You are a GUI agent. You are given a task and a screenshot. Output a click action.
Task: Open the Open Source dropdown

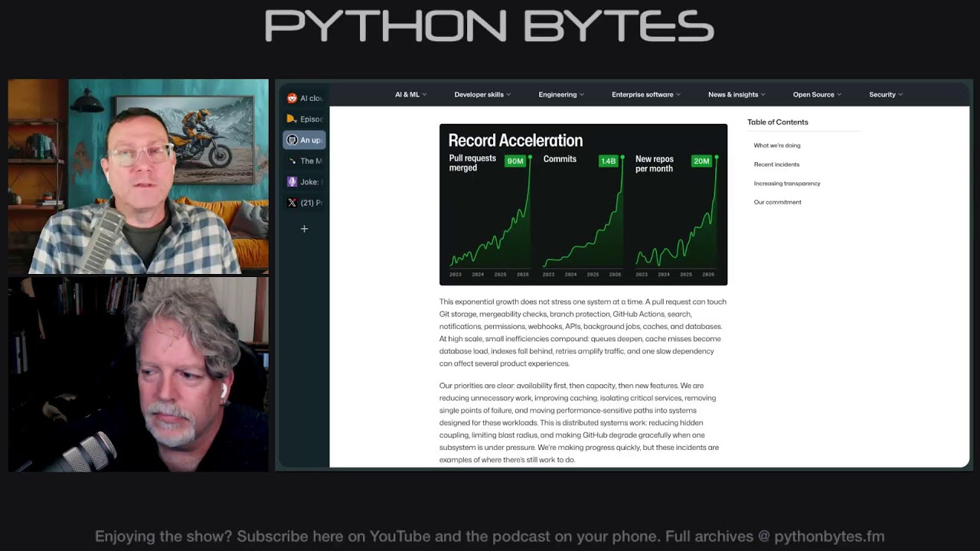(x=817, y=95)
